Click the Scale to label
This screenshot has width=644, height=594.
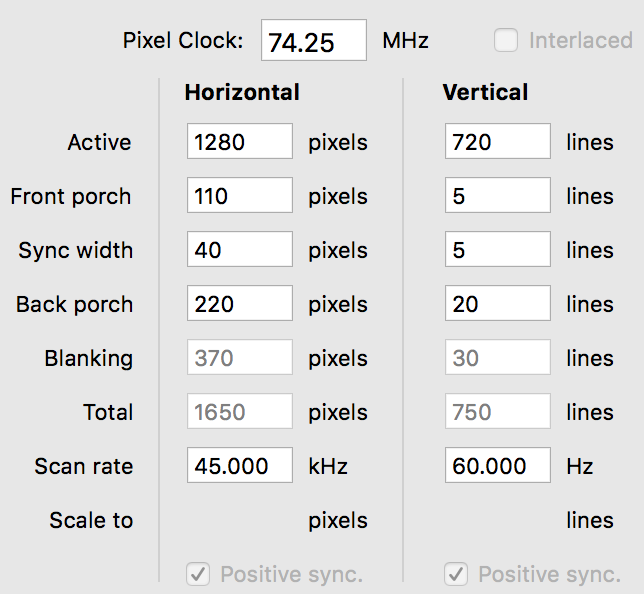coord(91,520)
